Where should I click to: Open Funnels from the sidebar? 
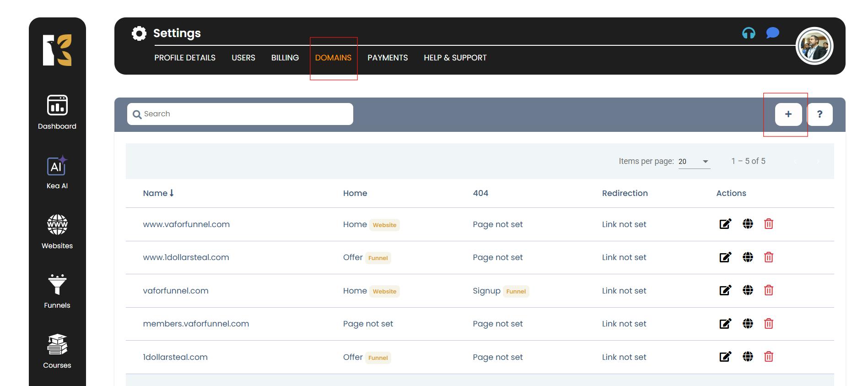point(57,291)
